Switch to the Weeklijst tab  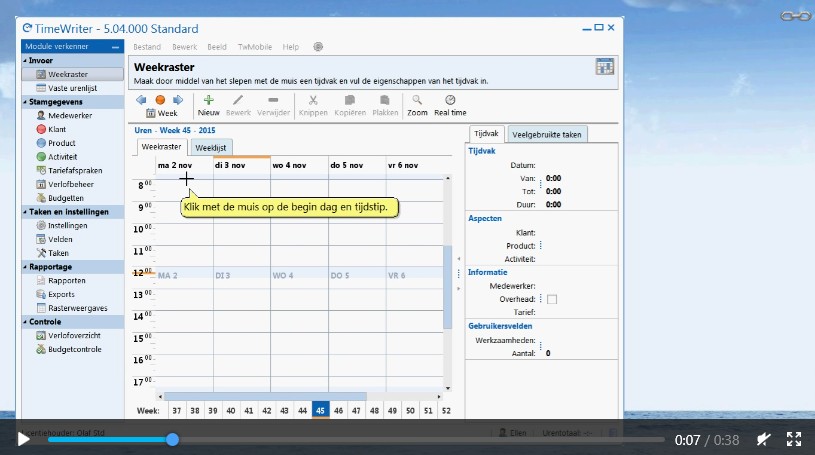click(211, 147)
